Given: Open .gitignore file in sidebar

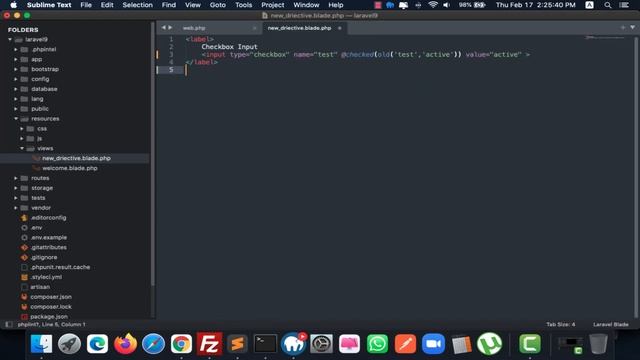Looking at the screenshot, I should pyautogui.click(x=44, y=257).
